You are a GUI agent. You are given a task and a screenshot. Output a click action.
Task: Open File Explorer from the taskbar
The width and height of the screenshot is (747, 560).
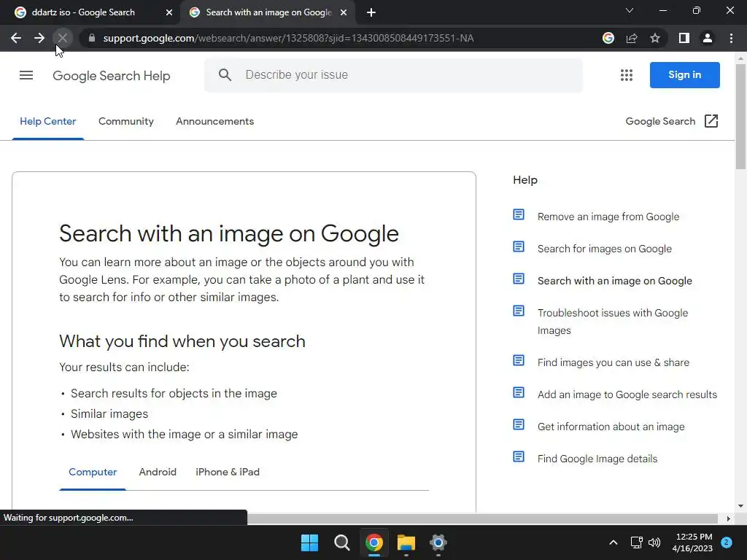coord(406,542)
